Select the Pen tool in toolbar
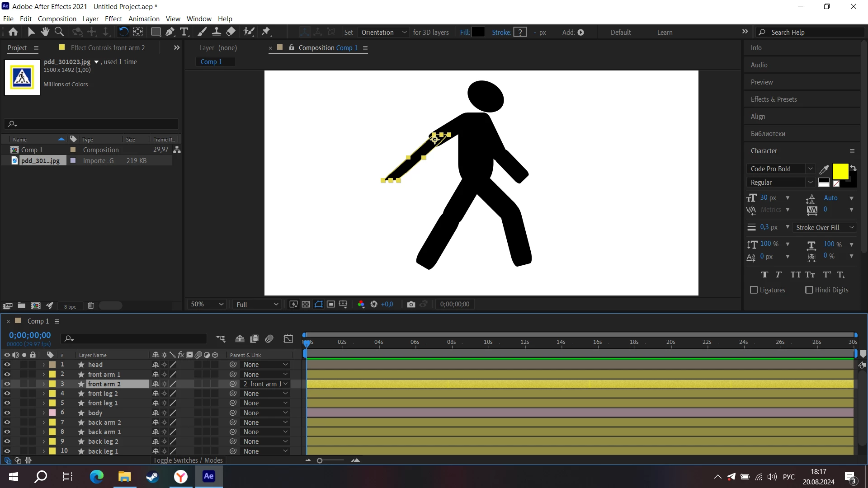The image size is (868, 488). click(x=170, y=32)
